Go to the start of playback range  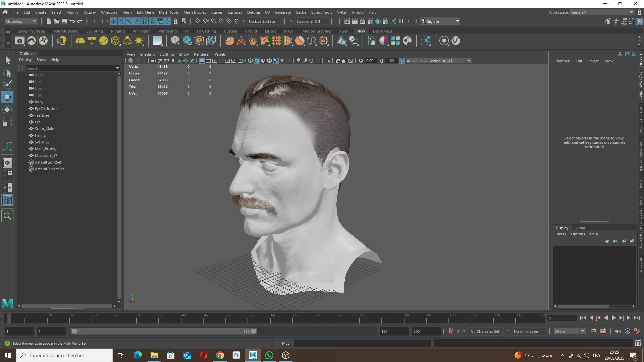pos(583,318)
